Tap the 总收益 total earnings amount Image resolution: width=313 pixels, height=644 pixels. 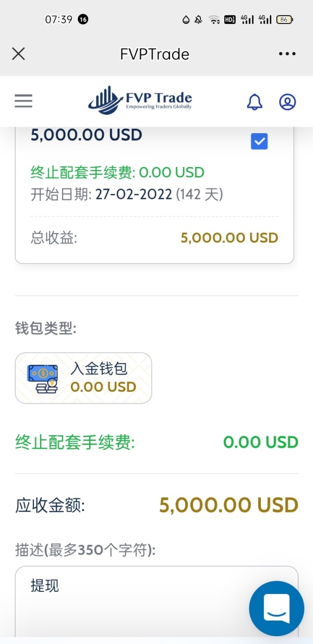[230, 238]
